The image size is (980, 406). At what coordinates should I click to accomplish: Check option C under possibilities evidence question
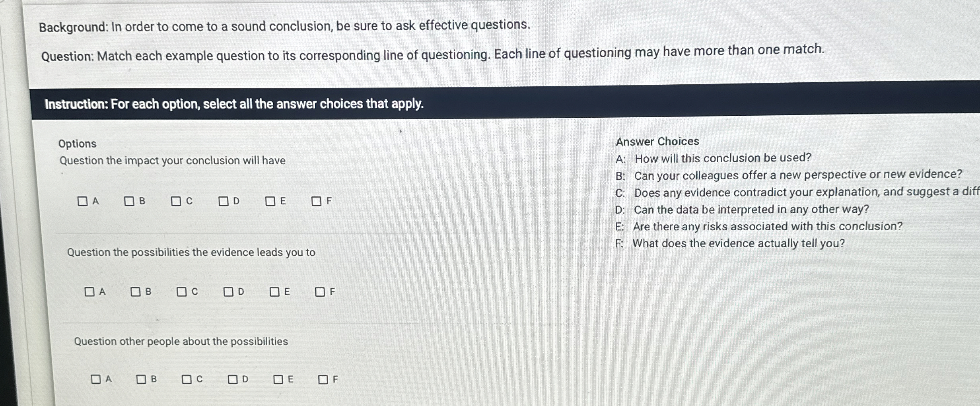click(182, 292)
